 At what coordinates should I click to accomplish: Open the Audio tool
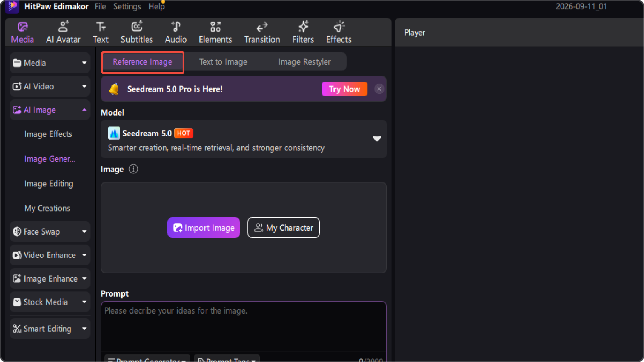(176, 32)
